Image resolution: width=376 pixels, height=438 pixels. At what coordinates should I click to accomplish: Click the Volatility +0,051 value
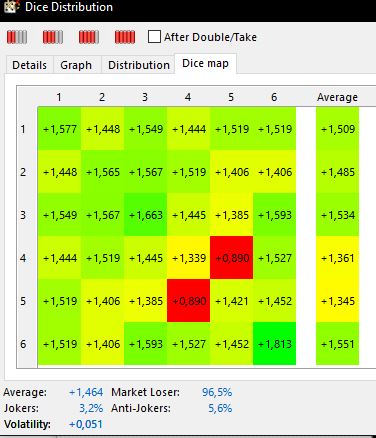click(x=86, y=424)
